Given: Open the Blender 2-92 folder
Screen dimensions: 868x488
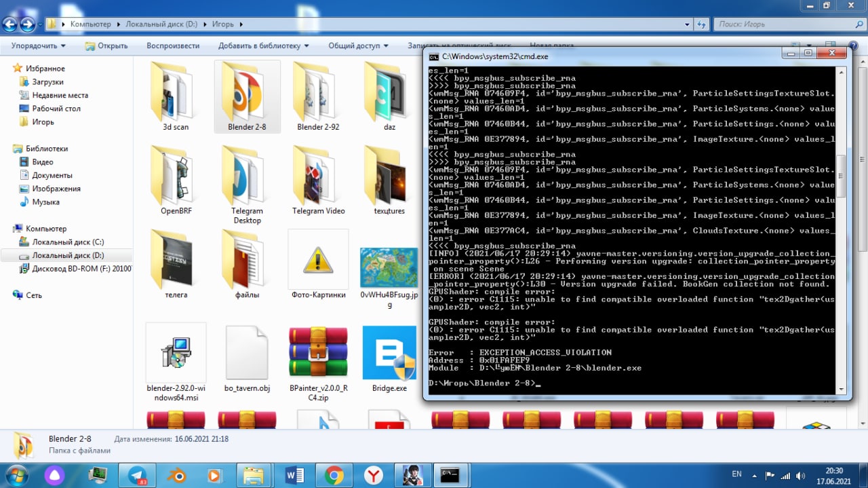Looking at the screenshot, I should pyautogui.click(x=318, y=96).
